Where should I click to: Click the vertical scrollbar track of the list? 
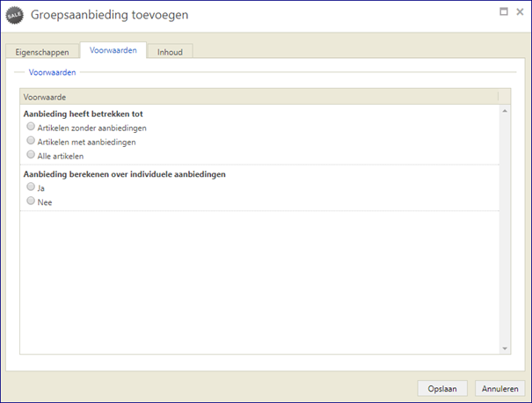(505, 230)
